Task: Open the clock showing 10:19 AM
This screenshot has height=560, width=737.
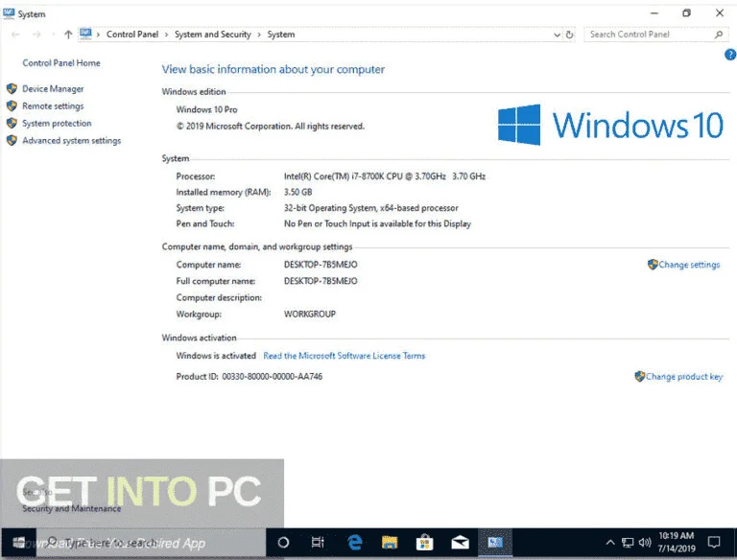Action: (677, 542)
